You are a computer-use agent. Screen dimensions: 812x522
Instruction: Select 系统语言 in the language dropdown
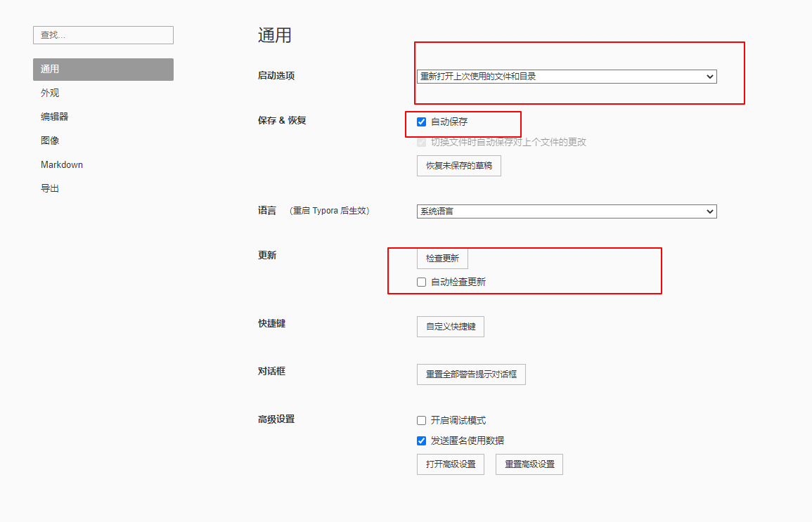(x=566, y=211)
